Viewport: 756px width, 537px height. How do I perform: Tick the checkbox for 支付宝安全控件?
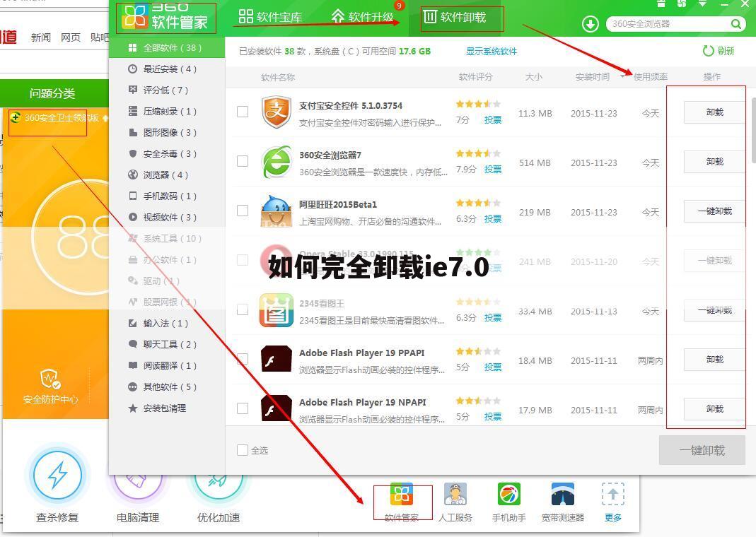[243, 112]
